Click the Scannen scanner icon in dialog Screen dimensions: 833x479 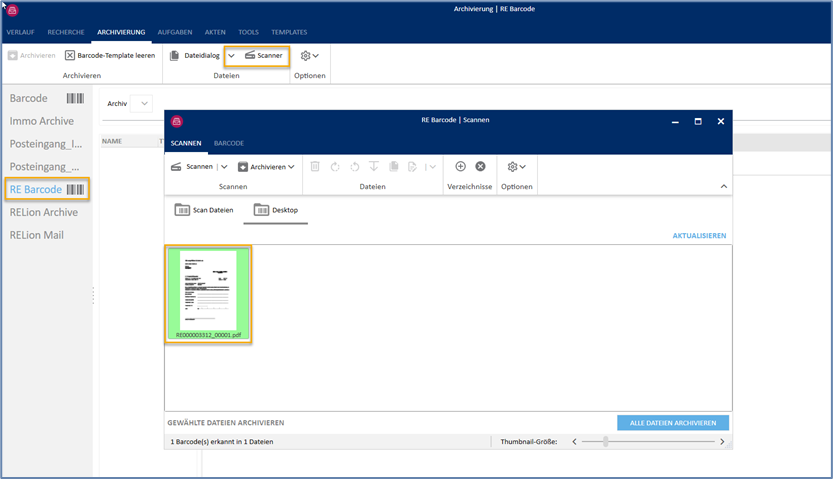[x=176, y=167]
